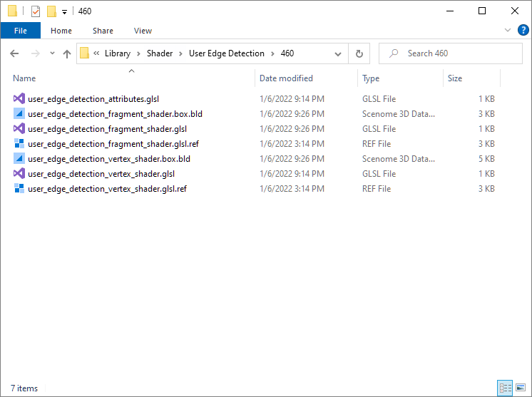Focus the Search 460 field

450,53
